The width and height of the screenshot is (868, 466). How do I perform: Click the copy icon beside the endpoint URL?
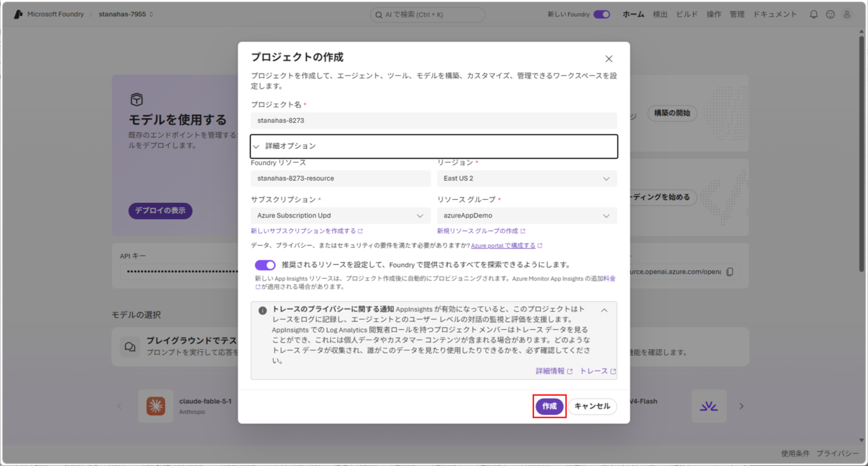pyautogui.click(x=730, y=272)
